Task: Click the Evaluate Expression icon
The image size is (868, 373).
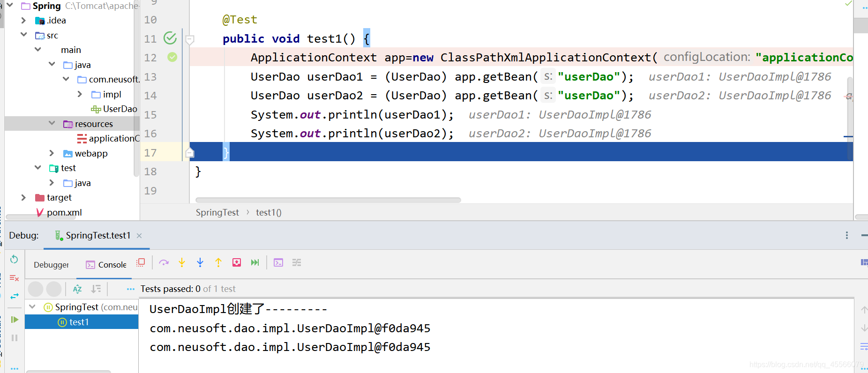Action: (x=278, y=262)
